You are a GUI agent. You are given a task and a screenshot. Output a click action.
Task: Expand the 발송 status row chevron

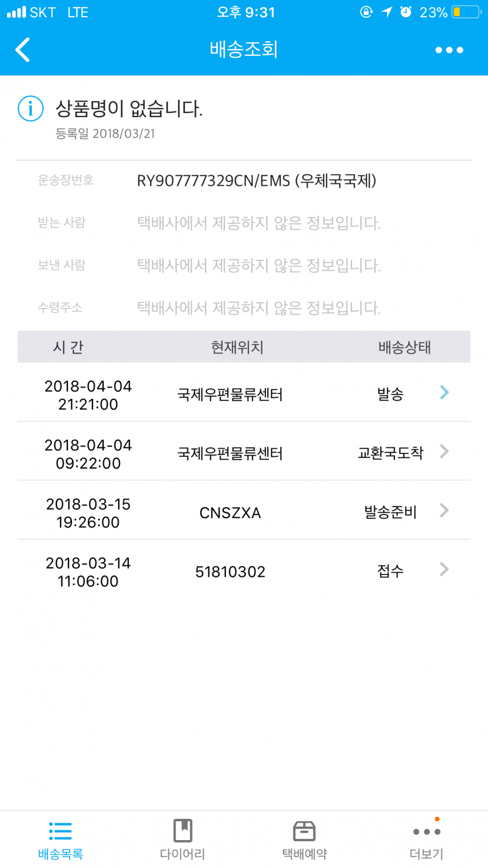tap(444, 393)
